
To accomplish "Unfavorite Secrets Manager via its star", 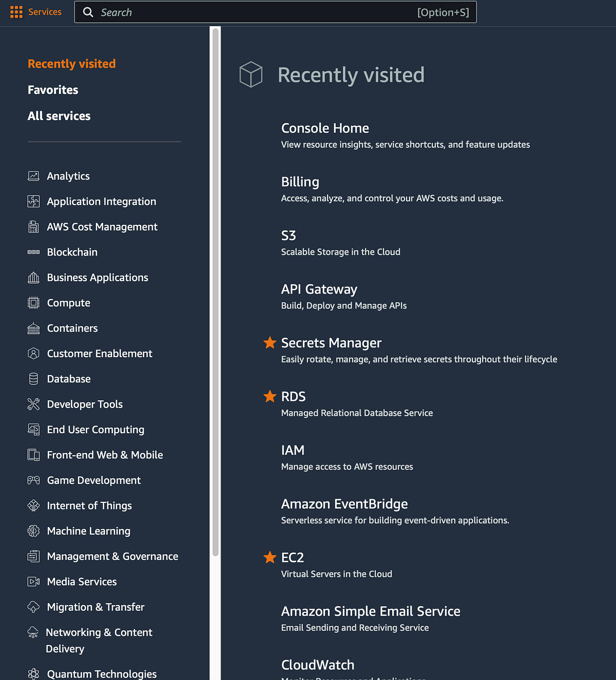I will pyautogui.click(x=270, y=343).
